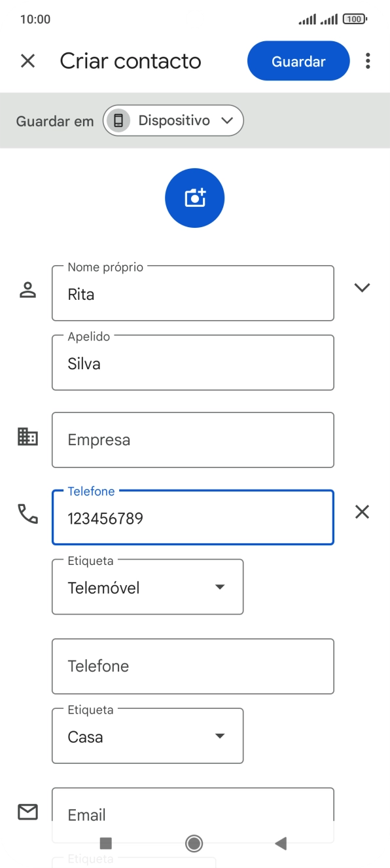Tap the Android back navigation triangle
Image resolution: width=390 pixels, height=868 pixels.
[x=281, y=843]
